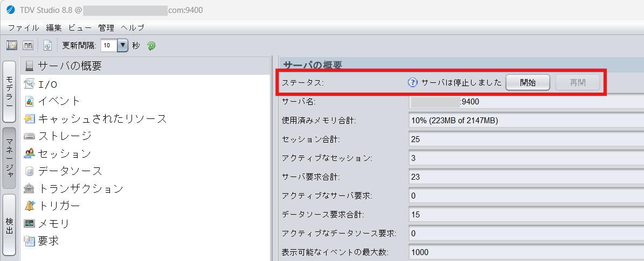Open the 管理 menu
Screen dimensions: 644x261
[x=106, y=28]
